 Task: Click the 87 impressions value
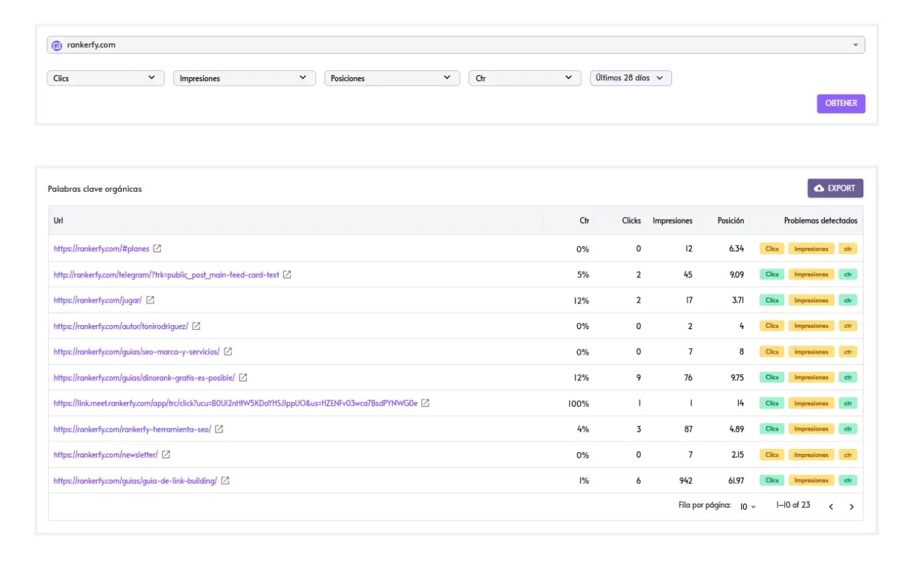click(688, 429)
